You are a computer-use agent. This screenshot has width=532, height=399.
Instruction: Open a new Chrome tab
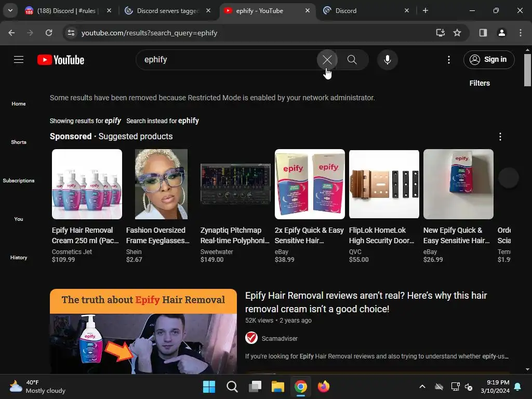click(x=425, y=10)
